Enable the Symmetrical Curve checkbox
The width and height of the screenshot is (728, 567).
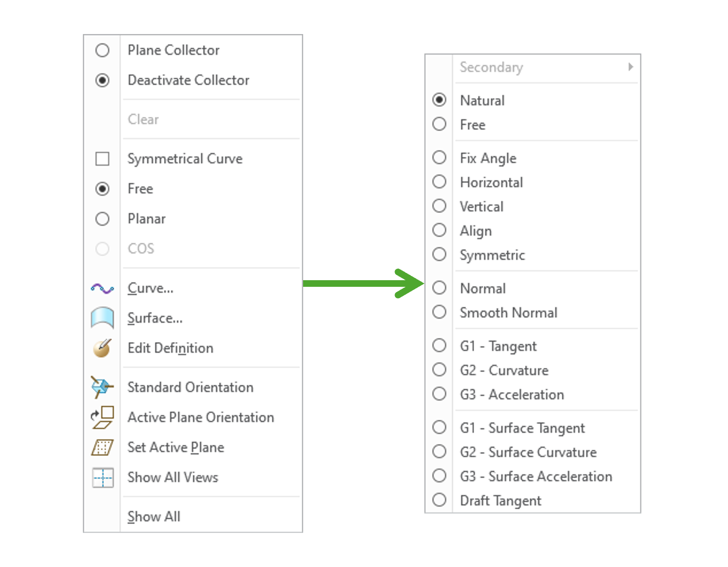[x=102, y=159]
